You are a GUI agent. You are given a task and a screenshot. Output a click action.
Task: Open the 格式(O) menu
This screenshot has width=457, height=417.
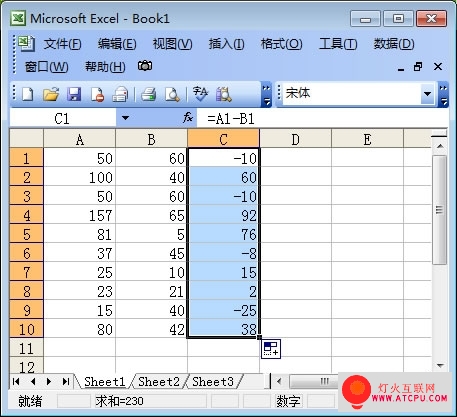pyautogui.click(x=281, y=44)
